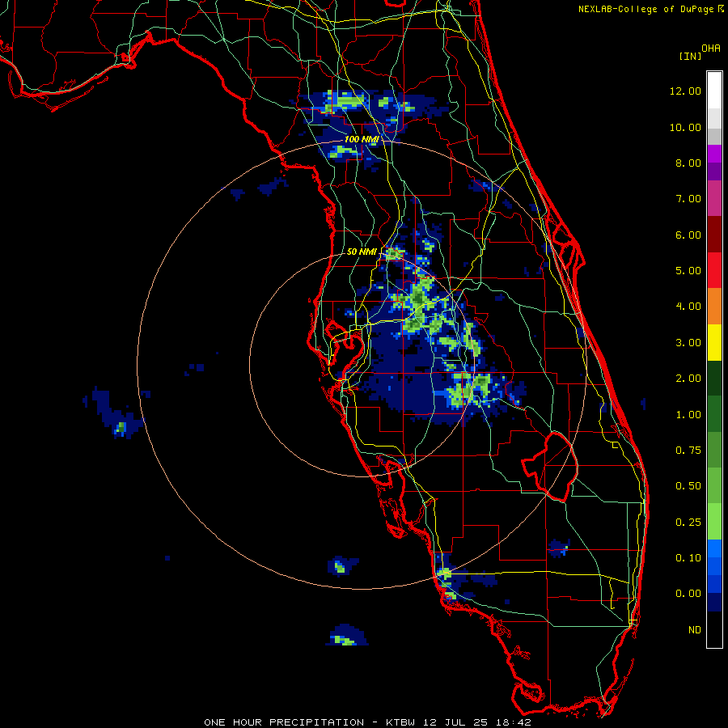Screen dimensions: 728x728
Task: Click the 3.00 legend value
Action: pyautogui.click(x=688, y=343)
